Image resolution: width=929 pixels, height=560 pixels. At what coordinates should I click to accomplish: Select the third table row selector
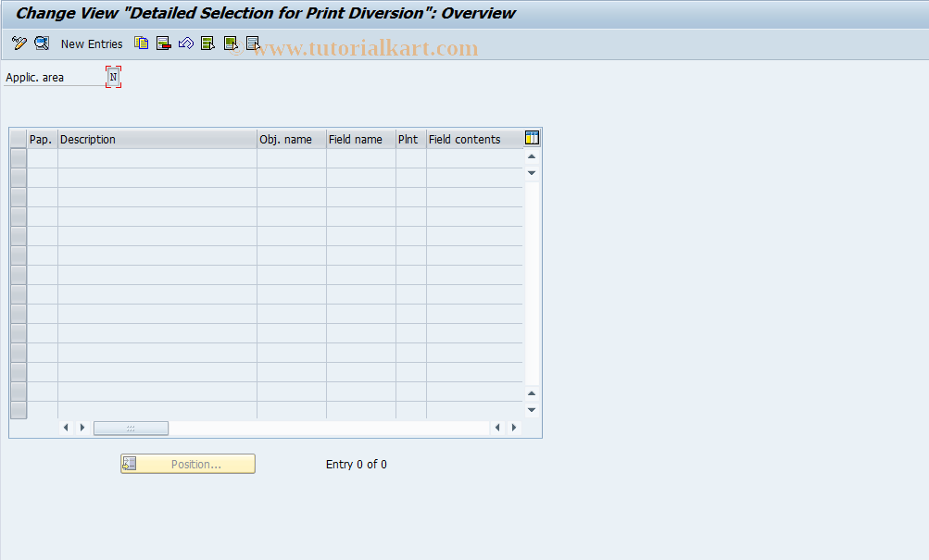[19, 197]
